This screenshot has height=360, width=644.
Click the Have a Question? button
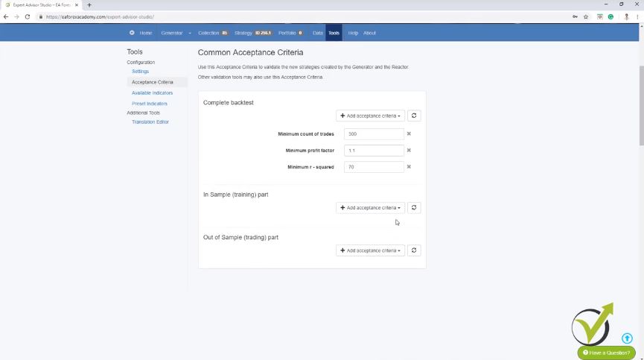pyautogui.click(x=607, y=353)
